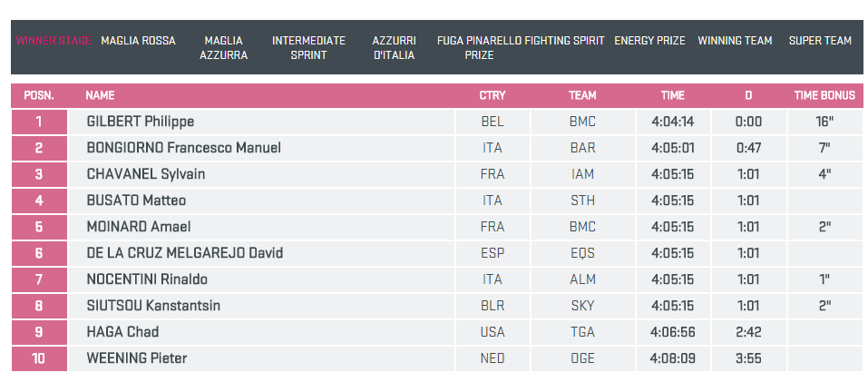
Task: Click the TIME column header
Action: pyautogui.click(x=672, y=95)
